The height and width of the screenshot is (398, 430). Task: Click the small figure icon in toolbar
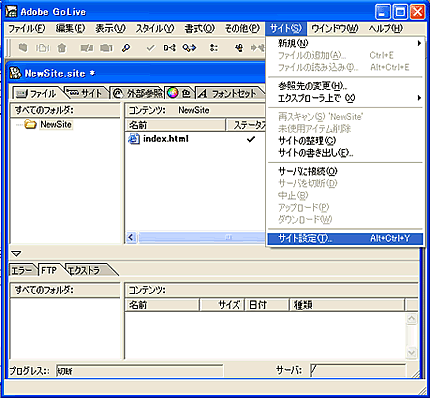point(239,48)
